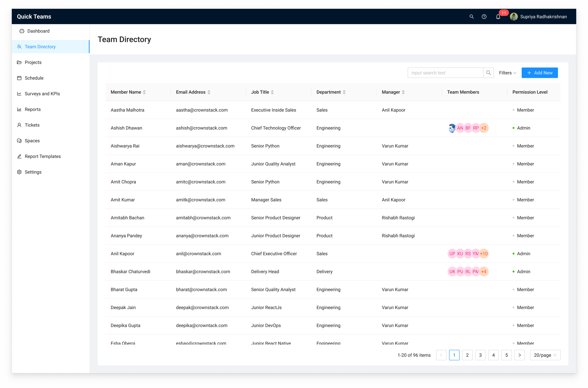Click the Dashboard icon in the sidebar
The height and width of the screenshot is (388, 588).
point(22,31)
